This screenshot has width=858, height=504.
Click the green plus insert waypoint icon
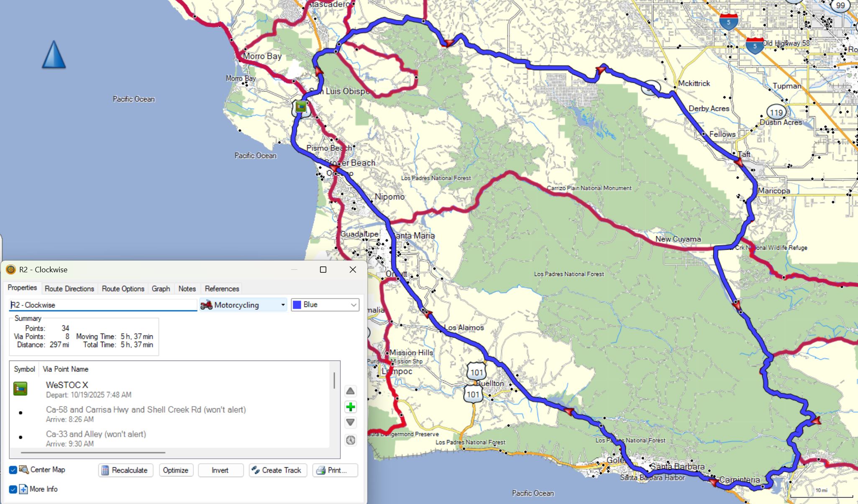coord(351,407)
